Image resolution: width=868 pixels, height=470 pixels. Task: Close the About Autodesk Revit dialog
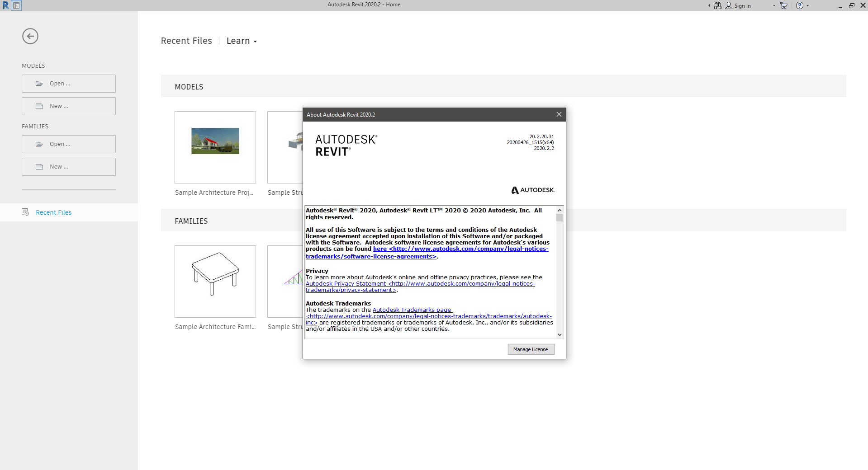tap(559, 114)
